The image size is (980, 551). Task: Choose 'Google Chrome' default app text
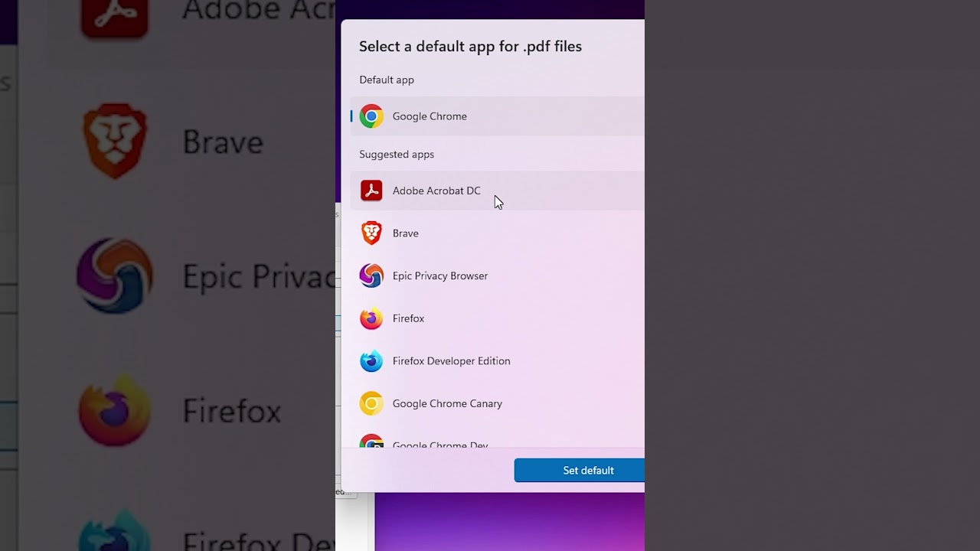point(430,116)
